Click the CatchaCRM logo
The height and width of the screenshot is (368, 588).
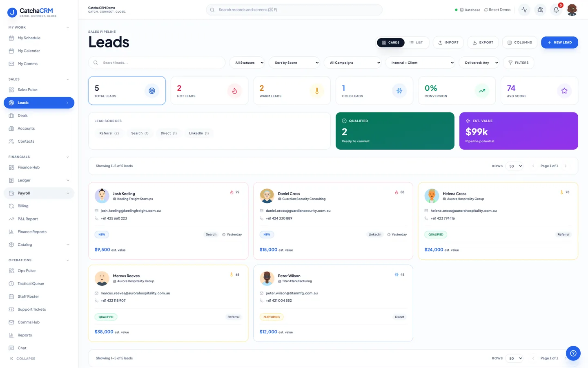[x=32, y=12]
